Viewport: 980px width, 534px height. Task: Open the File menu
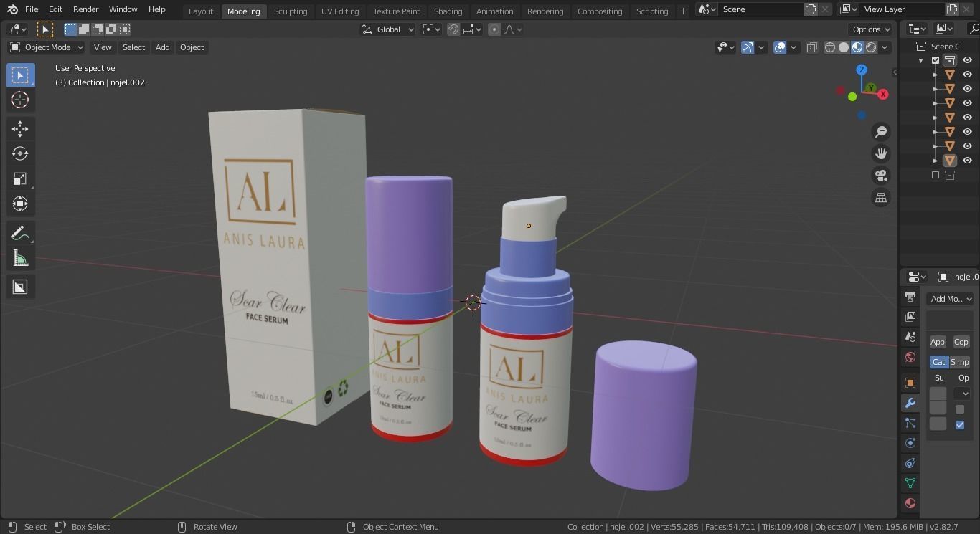(x=32, y=9)
